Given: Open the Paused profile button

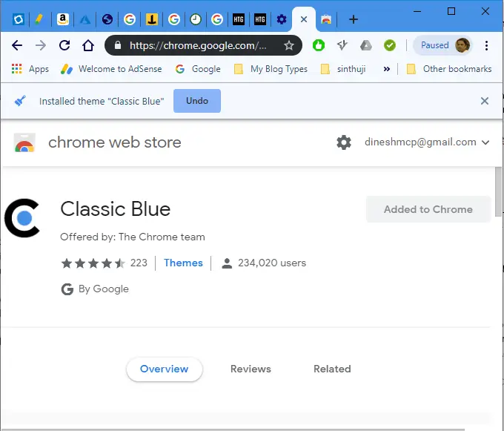Looking at the screenshot, I should 442,45.
